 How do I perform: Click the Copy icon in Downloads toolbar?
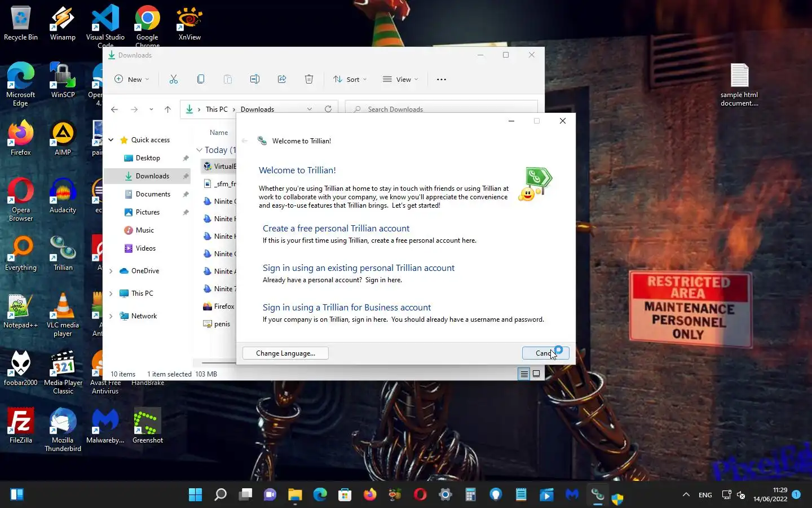click(x=201, y=79)
